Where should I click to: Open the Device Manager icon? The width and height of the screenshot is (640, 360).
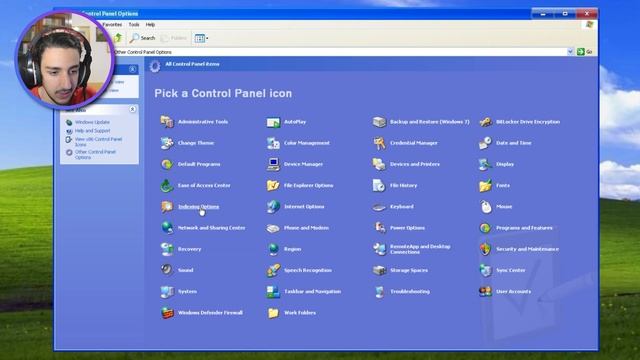(x=273, y=164)
